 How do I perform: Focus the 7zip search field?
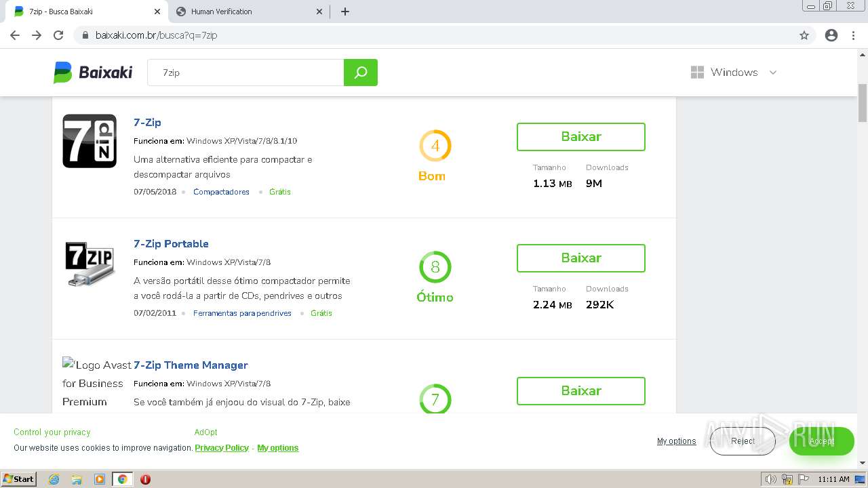click(x=245, y=73)
